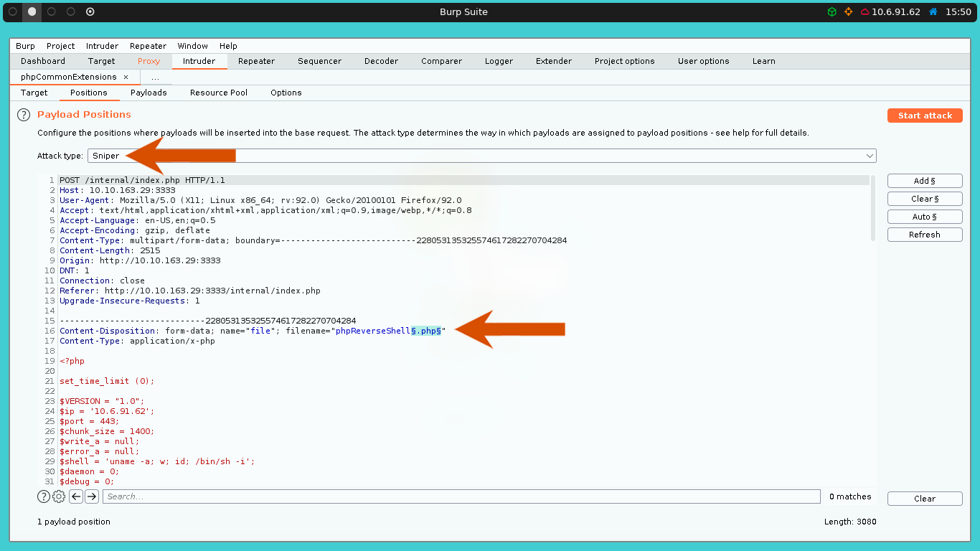Click the request editor vertical scrollbar
Image resolution: width=980 pixels, height=551 pixels.
tap(873, 208)
